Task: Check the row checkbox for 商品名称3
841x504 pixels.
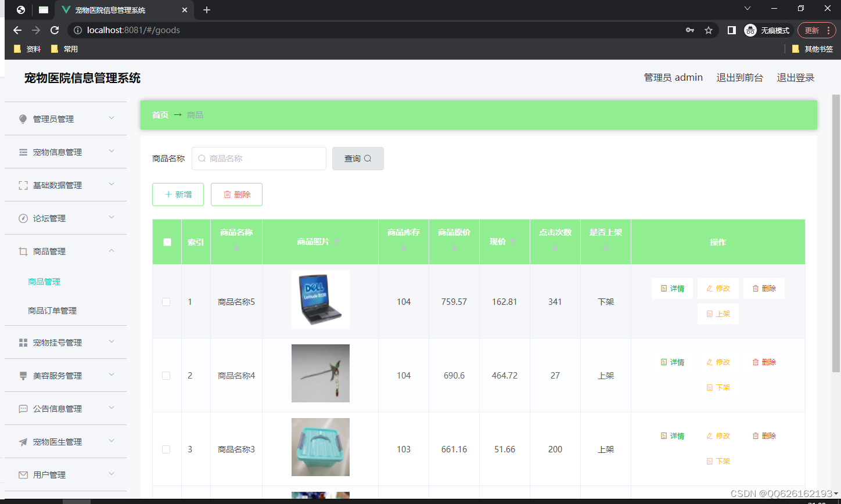Action: tap(166, 449)
